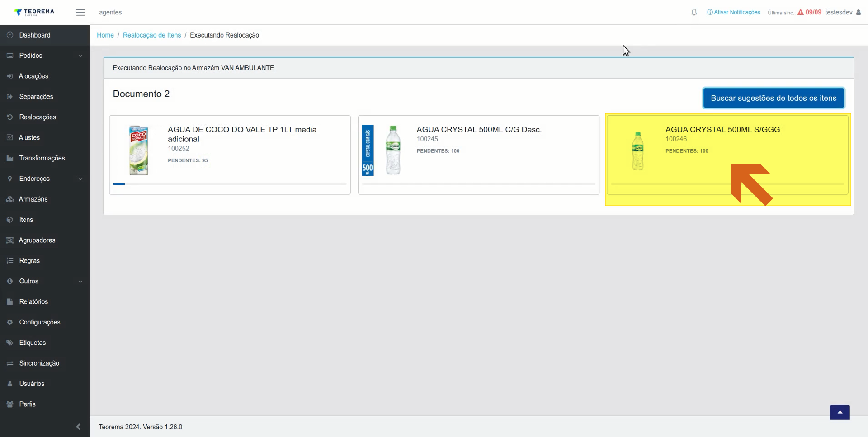The height and width of the screenshot is (437, 868).
Task: Click the Documento 2 heading
Action: point(141,94)
